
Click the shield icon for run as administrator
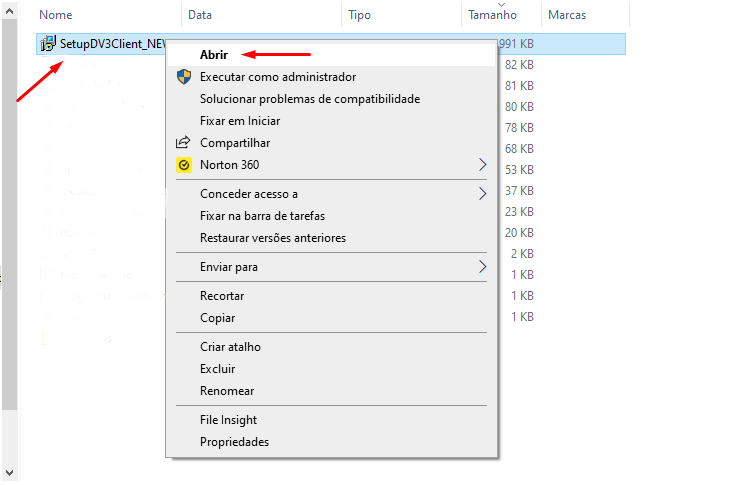183,77
